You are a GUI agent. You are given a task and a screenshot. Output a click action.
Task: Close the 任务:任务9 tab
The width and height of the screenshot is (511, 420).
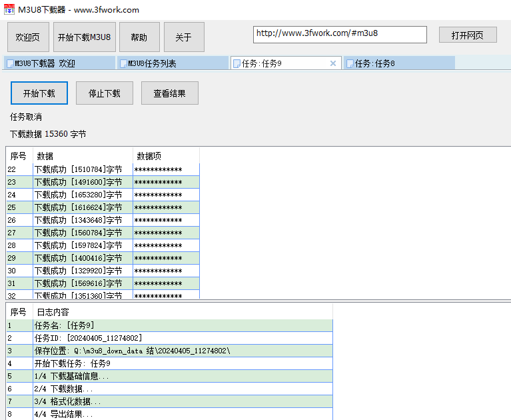click(x=333, y=63)
